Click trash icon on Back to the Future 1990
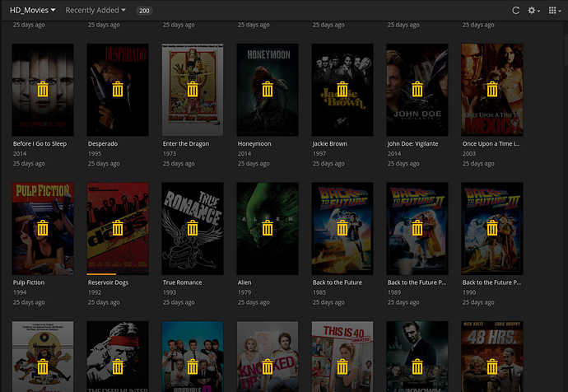The image size is (568, 392). (x=492, y=228)
